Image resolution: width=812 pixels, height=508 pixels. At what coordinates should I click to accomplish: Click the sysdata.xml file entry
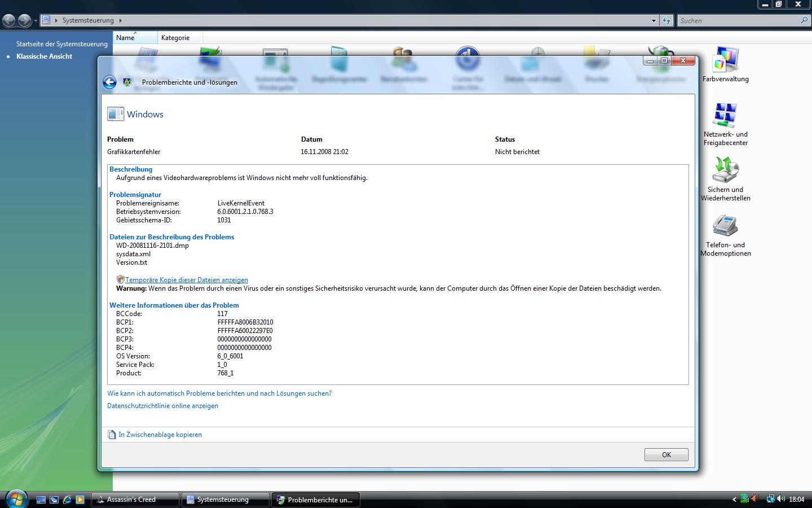[x=134, y=254]
